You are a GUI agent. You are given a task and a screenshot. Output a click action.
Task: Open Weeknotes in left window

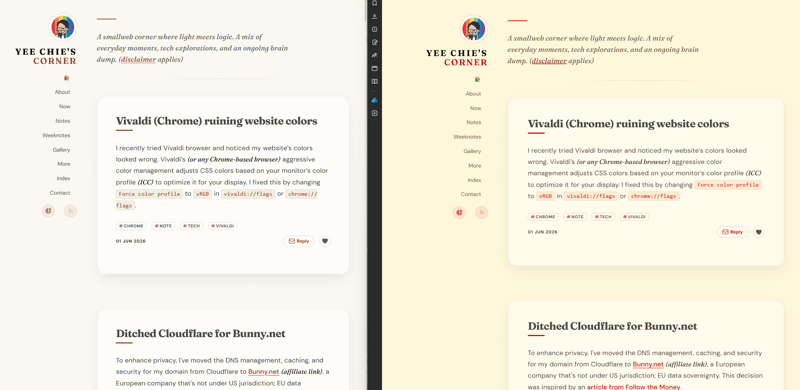(57, 135)
